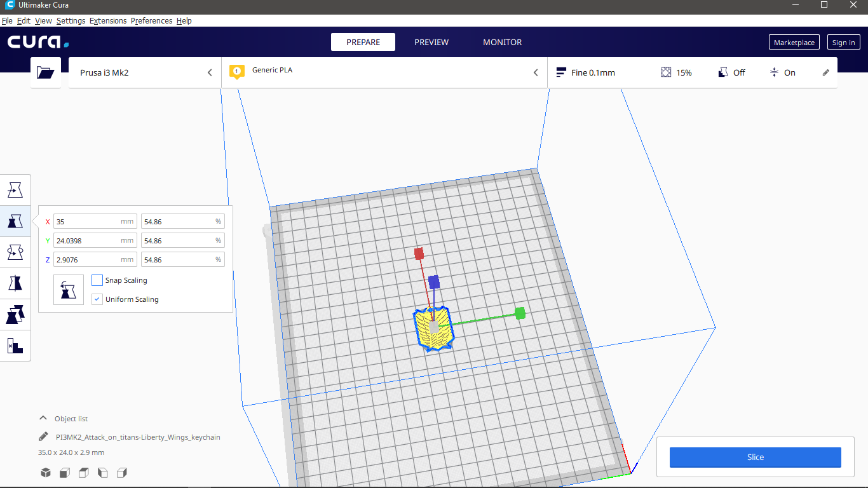This screenshot has width=868, height=488.
Task: Click the Sign in button
Action: pos(843,43)
